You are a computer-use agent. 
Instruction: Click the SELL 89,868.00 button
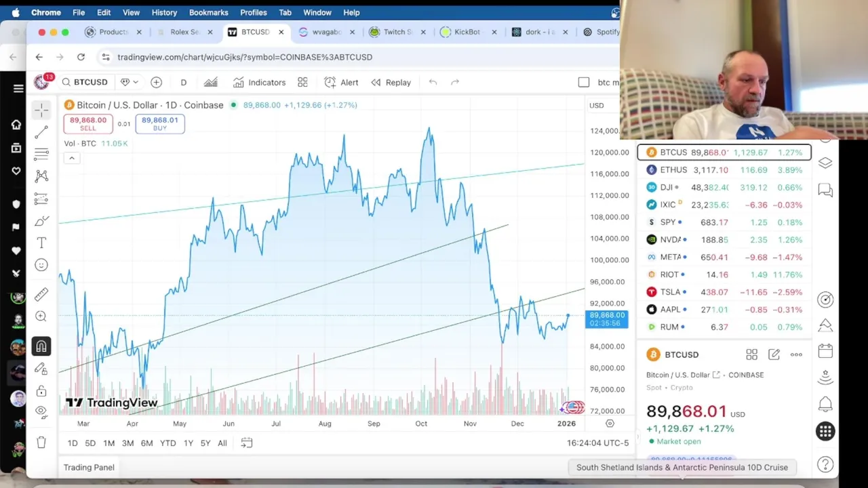88,124
